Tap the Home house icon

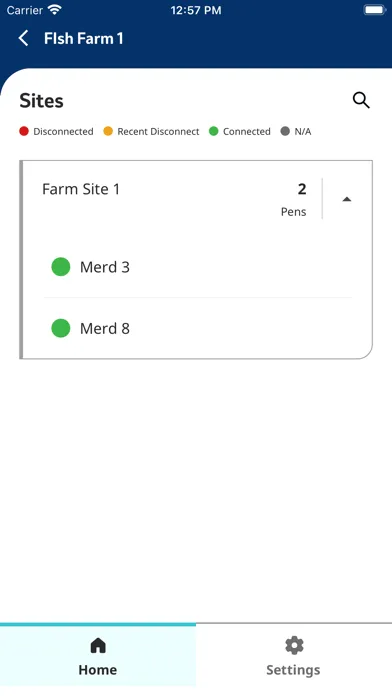pyautogui.click(x=98, y=645)
